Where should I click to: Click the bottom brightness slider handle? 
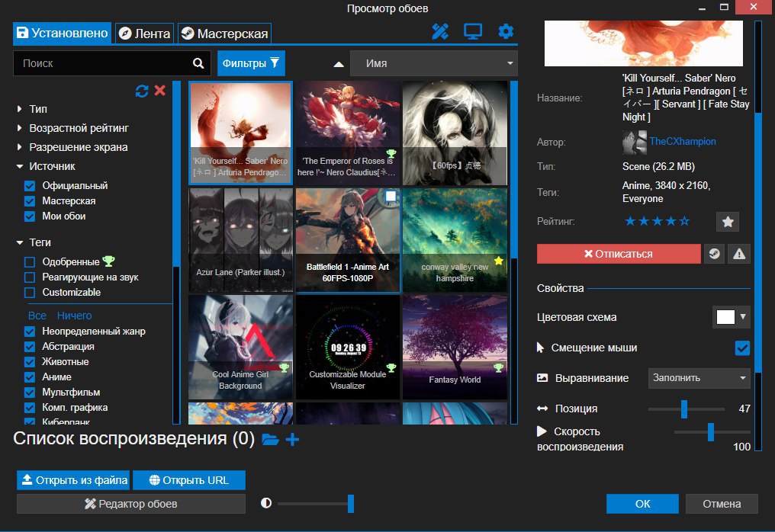(350, 504)
